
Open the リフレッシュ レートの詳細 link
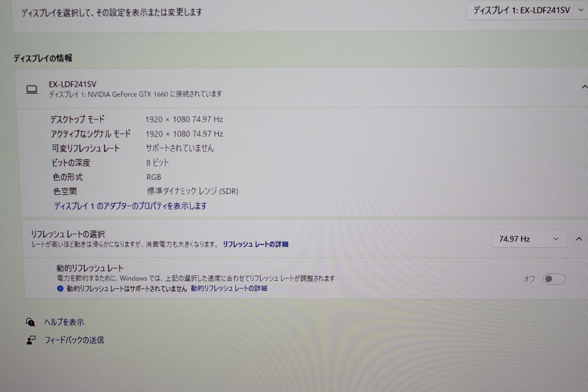(255, 244)
